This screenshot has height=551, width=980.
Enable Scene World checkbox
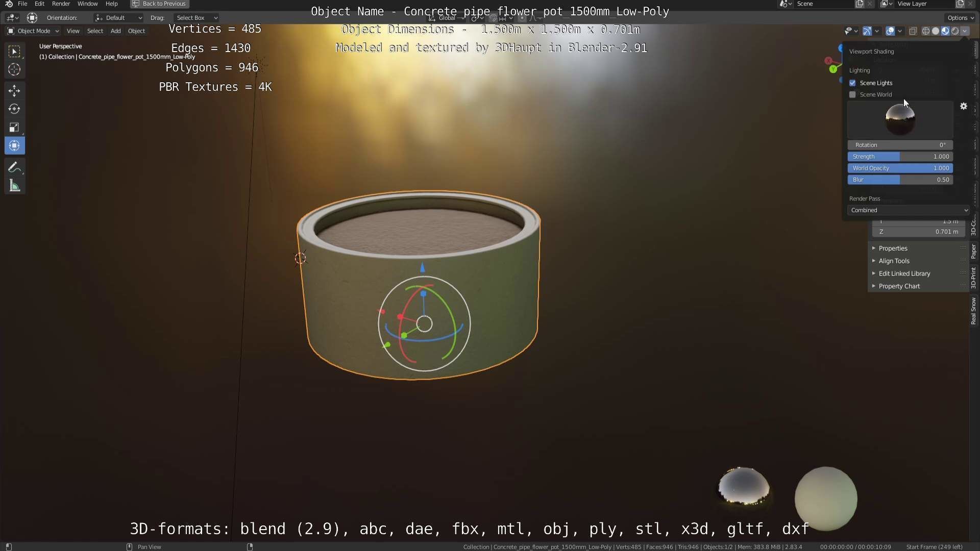pyautogui.click(x=852, y=94)
